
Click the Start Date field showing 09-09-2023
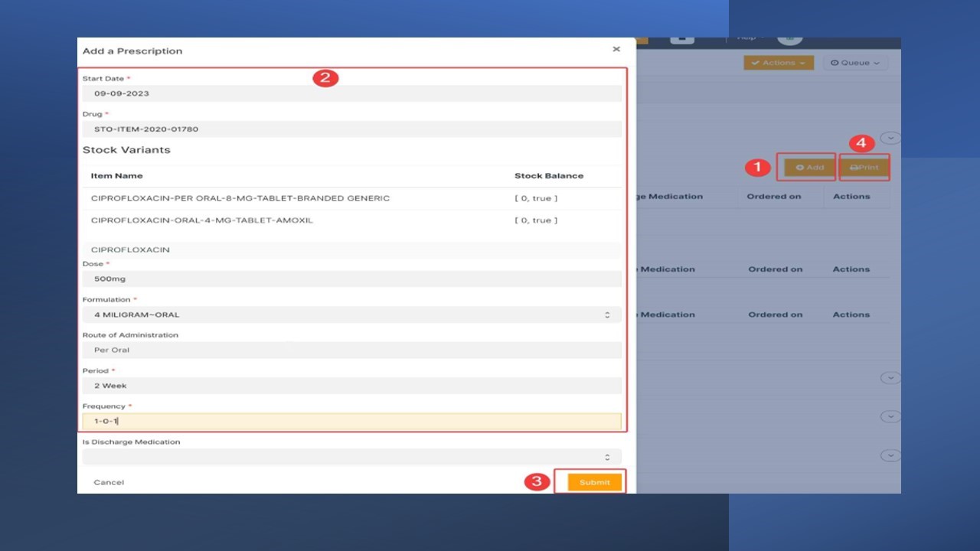pos(352,93)
